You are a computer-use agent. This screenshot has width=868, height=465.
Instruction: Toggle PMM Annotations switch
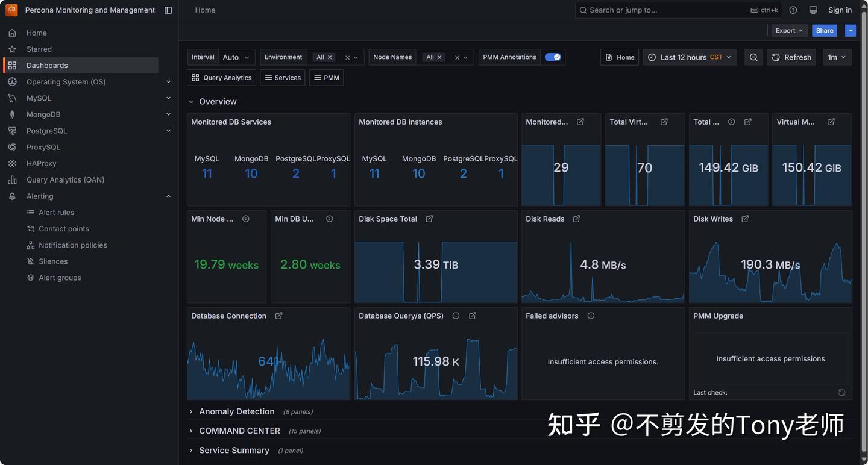coord(553,57)
